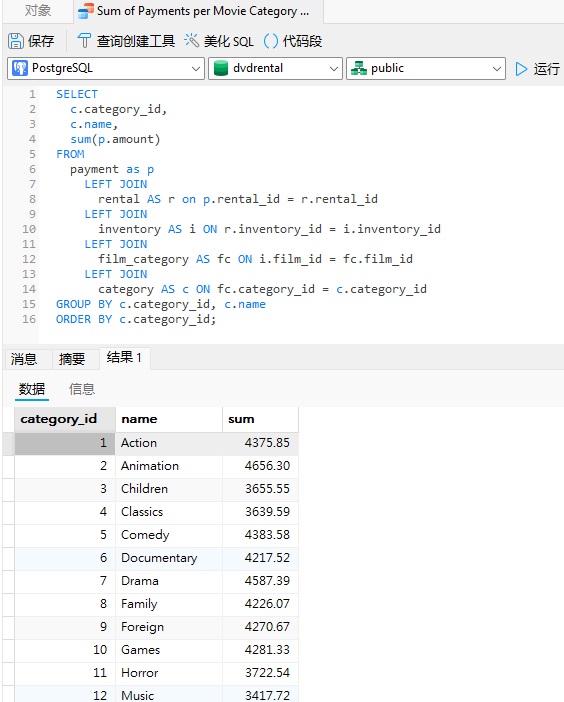Click the row selector beside the Animation row

(9, 466)
